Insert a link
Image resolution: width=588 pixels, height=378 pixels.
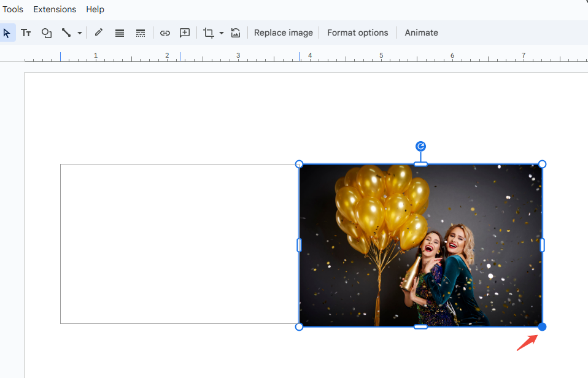pos(164,33)
